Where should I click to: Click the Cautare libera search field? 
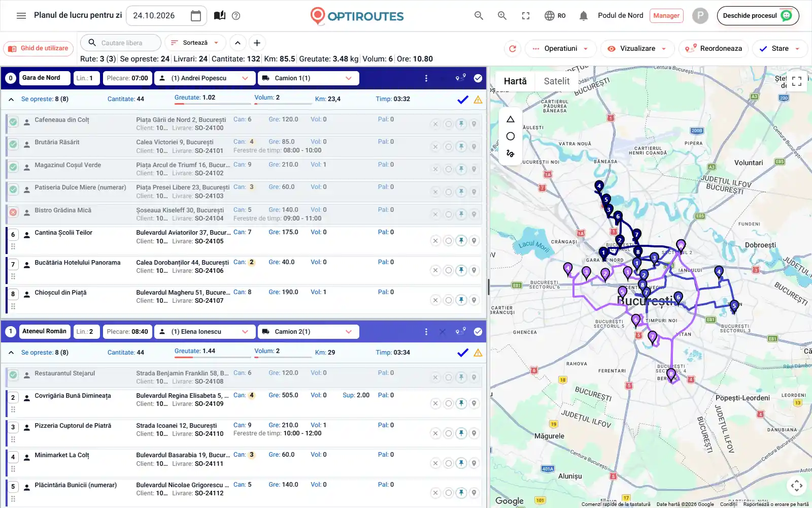(121, 43)
